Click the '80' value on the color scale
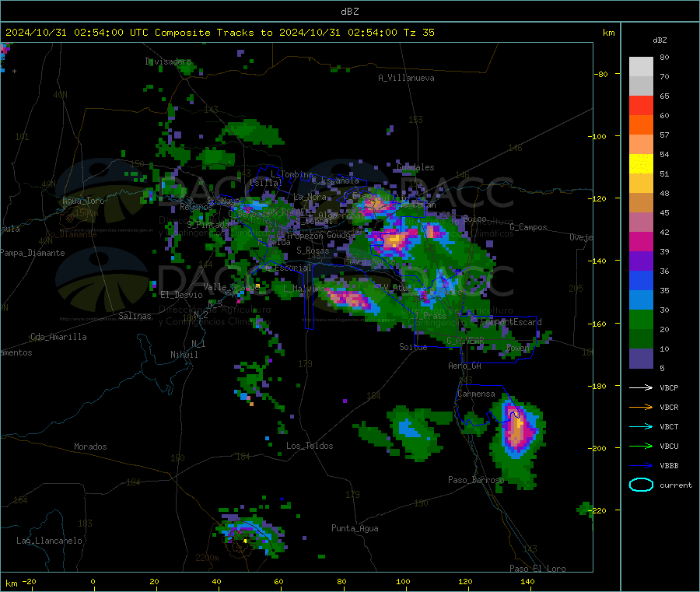This screenshot has height=592, width=700. click(664, 57)
